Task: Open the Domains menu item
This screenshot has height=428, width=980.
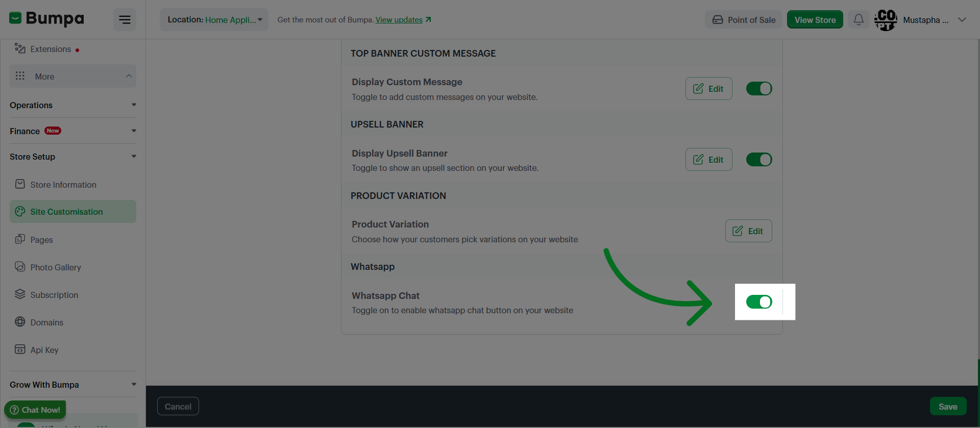Action: [73, 322]
